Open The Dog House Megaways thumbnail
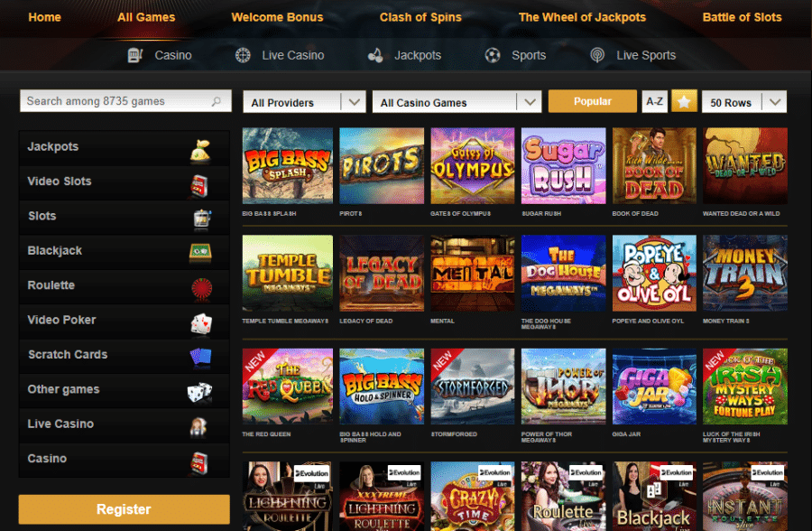812x531 pixels. pyautogui.click(x=563, y=274)
